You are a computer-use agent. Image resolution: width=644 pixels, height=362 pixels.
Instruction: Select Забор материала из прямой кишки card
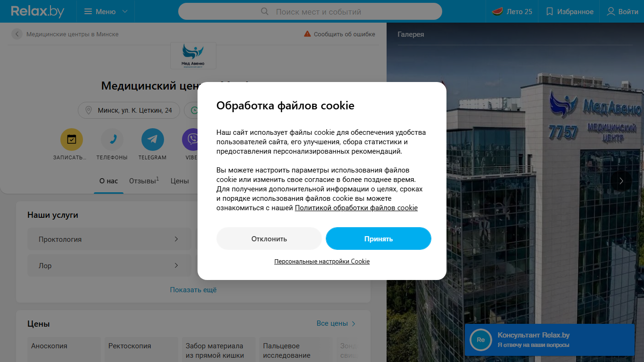pyautogui.click(x=219, y=350)
